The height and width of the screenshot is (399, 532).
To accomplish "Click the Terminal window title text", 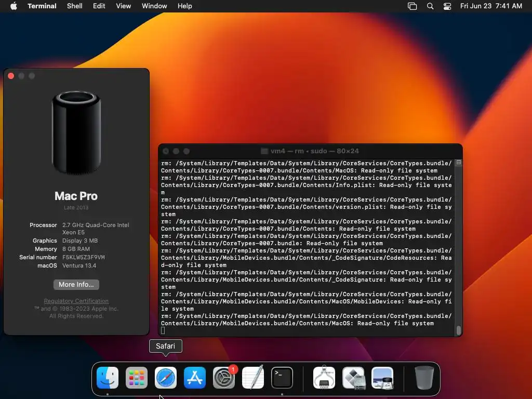I will pos(314,151).
